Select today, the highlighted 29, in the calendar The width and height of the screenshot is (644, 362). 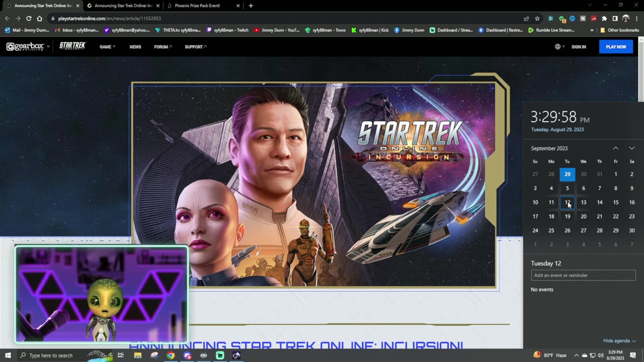click(x=567, y=174)
